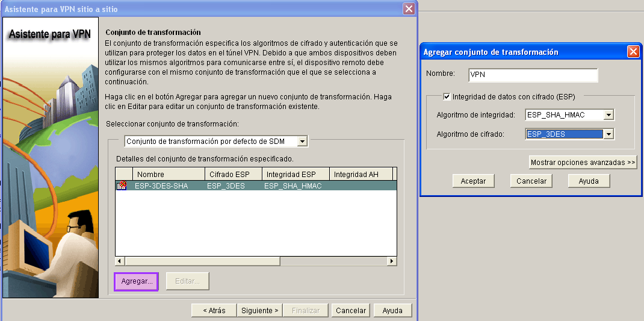Click the Finalizar button in the wizard
This screenshot has width=644, height=321.
tap(306, 311)
